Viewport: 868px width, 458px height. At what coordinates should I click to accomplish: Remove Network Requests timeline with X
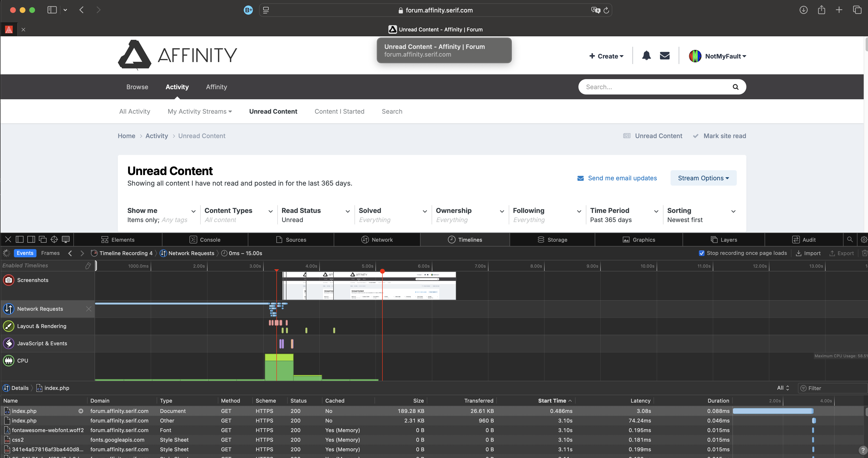tap(89, 309)
